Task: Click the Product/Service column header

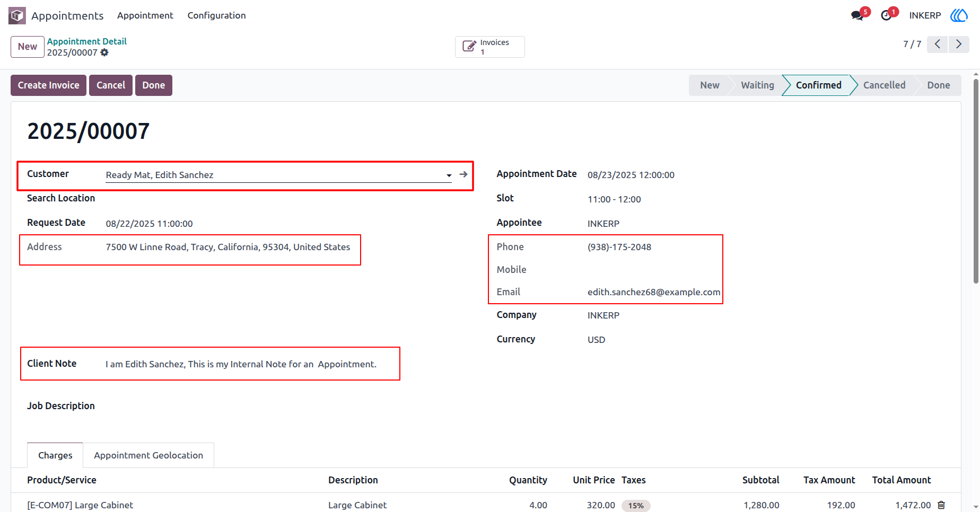Action: pos(62,480)
